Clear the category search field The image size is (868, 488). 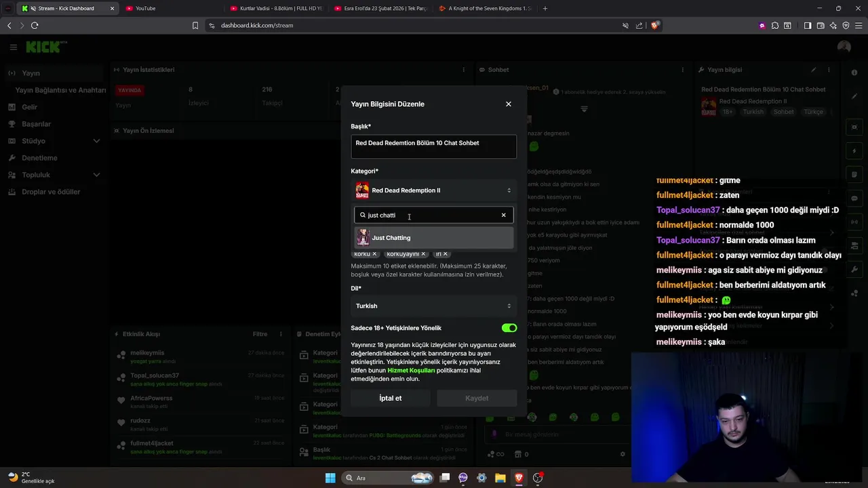503,215
